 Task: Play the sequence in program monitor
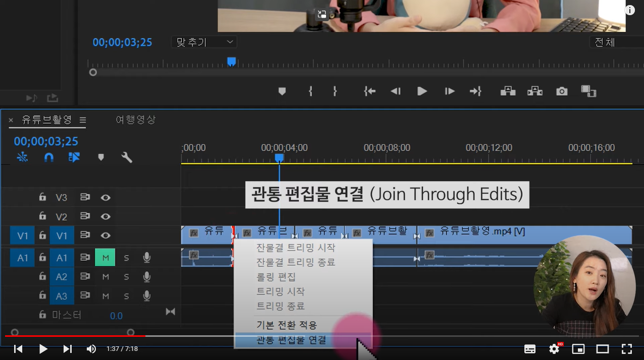(x=422, y=91)
